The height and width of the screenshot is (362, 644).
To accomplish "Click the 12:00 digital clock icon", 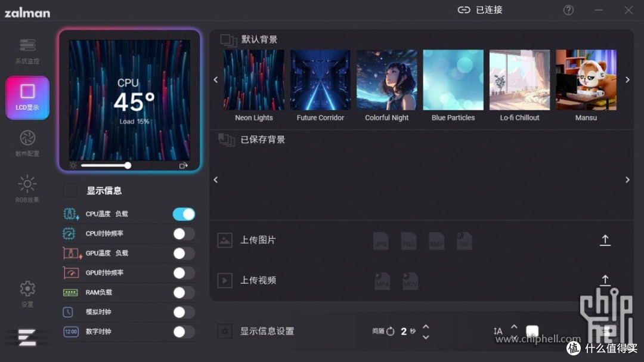I will click(x=70, y=332).
